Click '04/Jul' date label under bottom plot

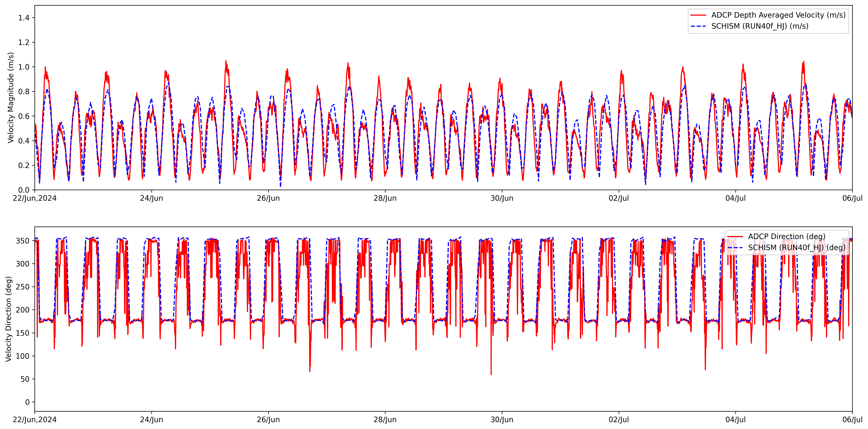coord(735,420)
